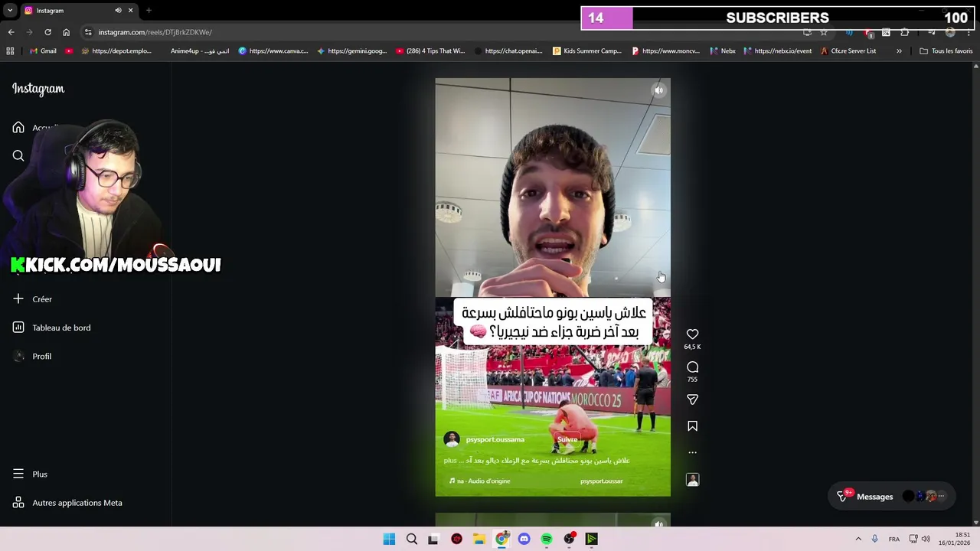Open File Explorer from the taskbar

tap(479, 540)
